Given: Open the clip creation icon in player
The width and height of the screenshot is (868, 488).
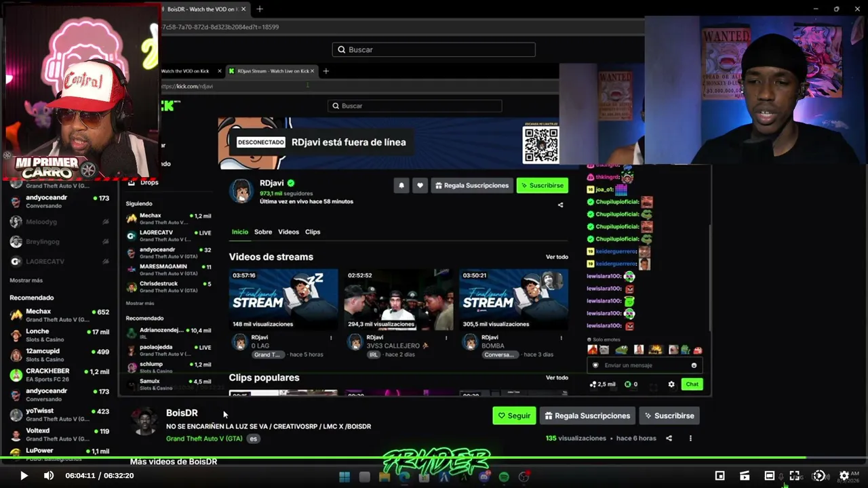Looking at the screenshot, I should (745, 476).
